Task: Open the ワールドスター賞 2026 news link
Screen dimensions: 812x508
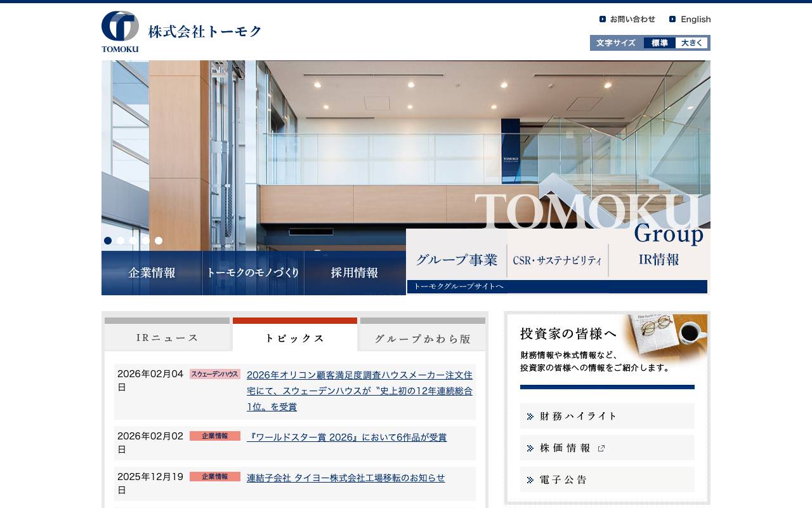Action: (x=346, y=437)
